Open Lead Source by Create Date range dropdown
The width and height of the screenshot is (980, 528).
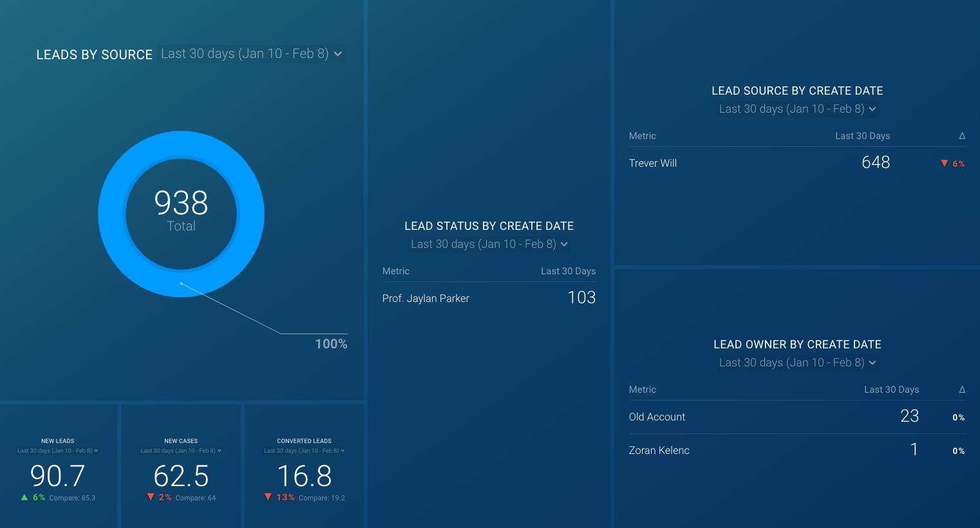797,109
